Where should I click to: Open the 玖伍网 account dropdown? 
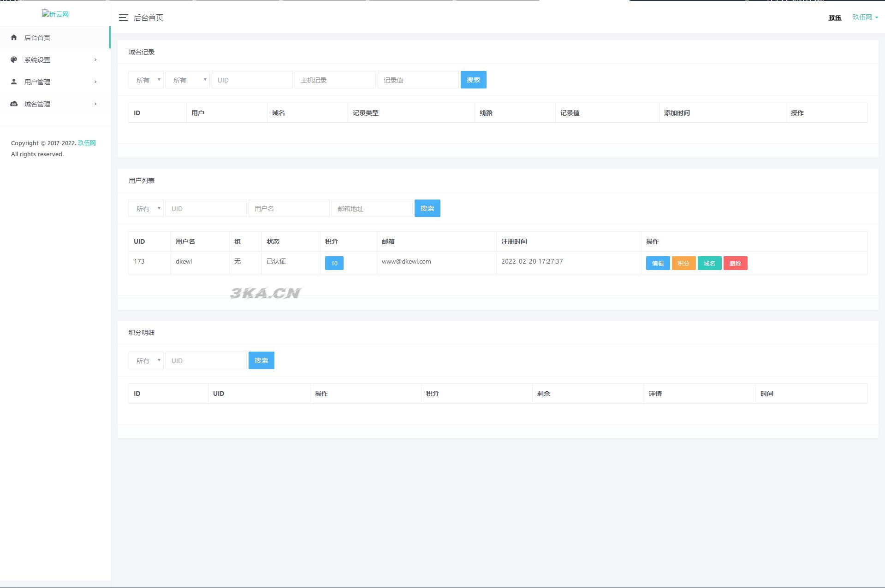(865, 17)
